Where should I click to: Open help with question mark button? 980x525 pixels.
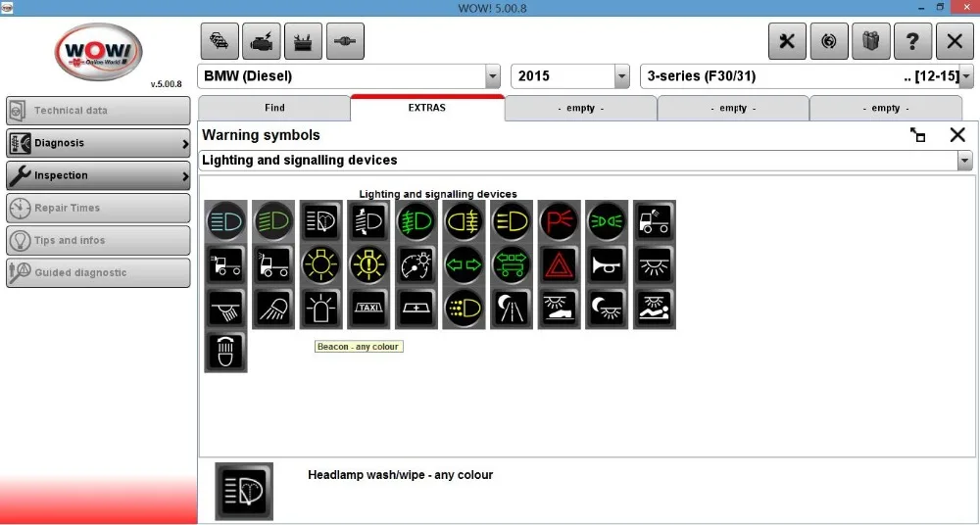(912, 41)
